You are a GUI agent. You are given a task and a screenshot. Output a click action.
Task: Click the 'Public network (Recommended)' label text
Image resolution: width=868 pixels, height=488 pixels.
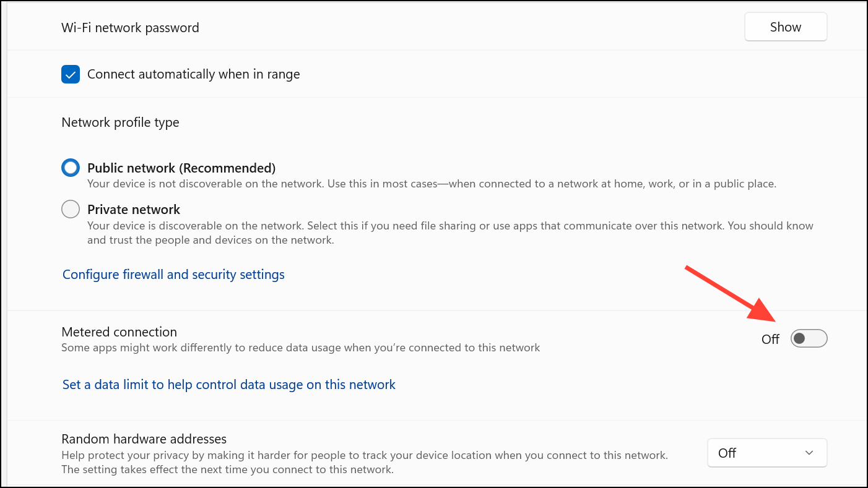(181, 168)
